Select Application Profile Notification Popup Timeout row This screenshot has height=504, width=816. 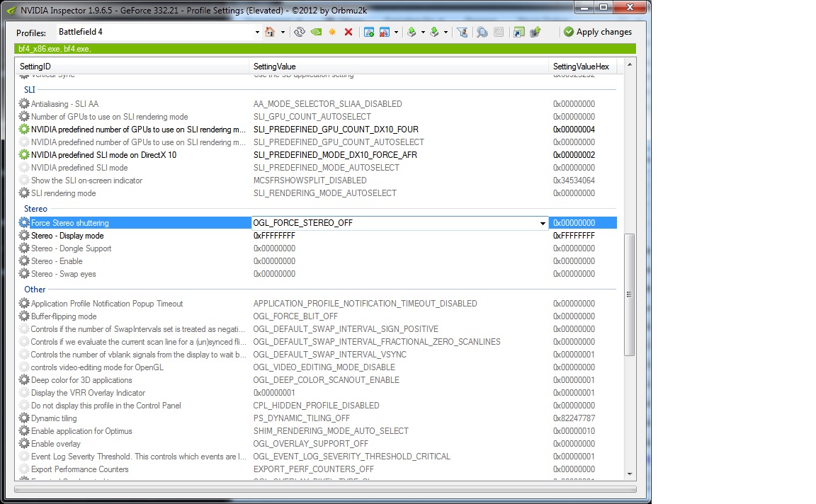(317, 304)
